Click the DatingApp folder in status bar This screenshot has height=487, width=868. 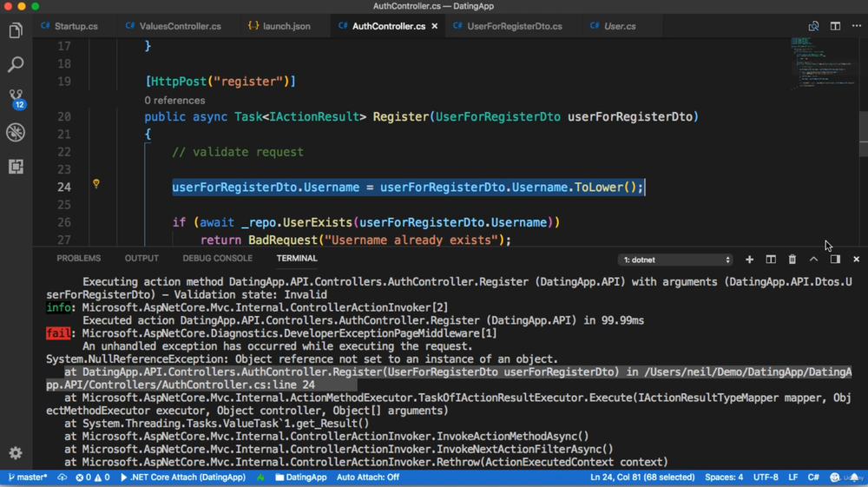(301, 477)
